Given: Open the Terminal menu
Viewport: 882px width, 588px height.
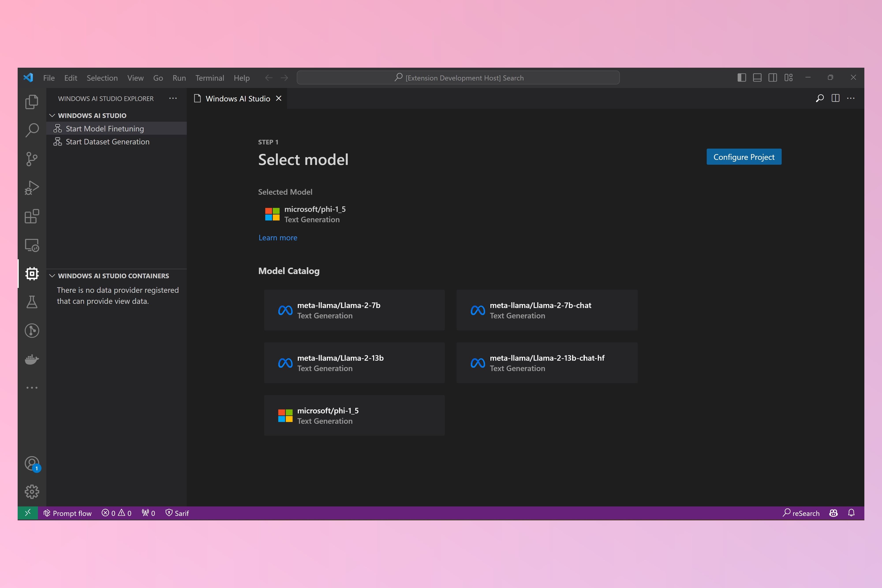Looking at the screenshot, I should point(210,78).
